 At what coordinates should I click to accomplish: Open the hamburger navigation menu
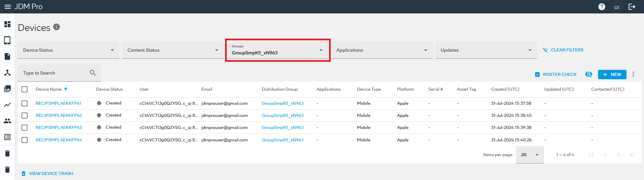(x=7, y=7)
